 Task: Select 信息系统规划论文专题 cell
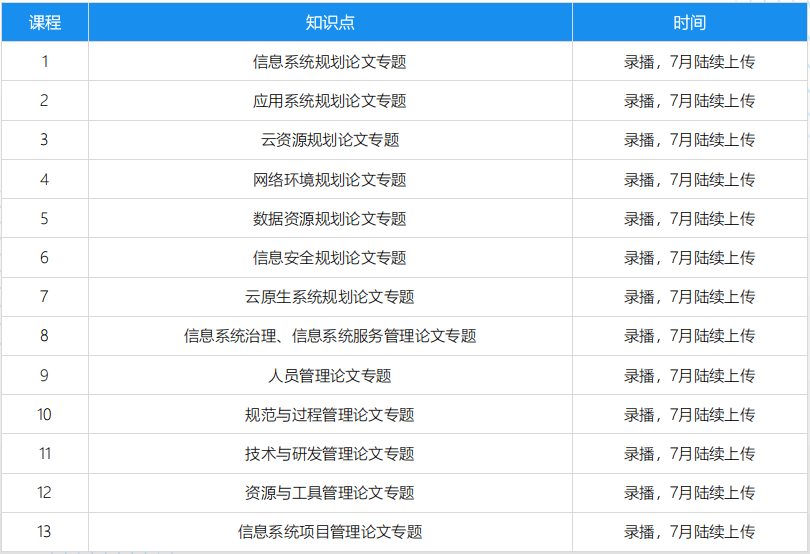[x=330, y=62]
